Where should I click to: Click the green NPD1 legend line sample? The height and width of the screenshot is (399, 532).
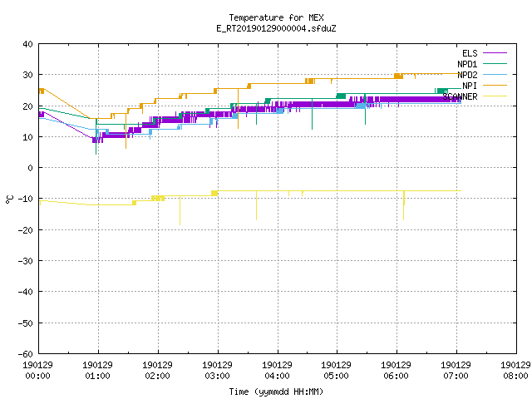(x=495, y=63)
